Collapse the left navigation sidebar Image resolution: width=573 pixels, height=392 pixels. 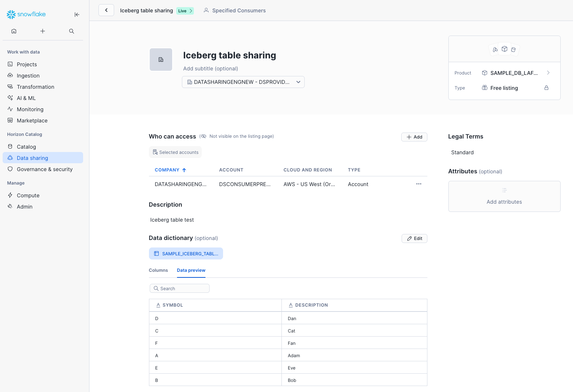click(77, 14)
